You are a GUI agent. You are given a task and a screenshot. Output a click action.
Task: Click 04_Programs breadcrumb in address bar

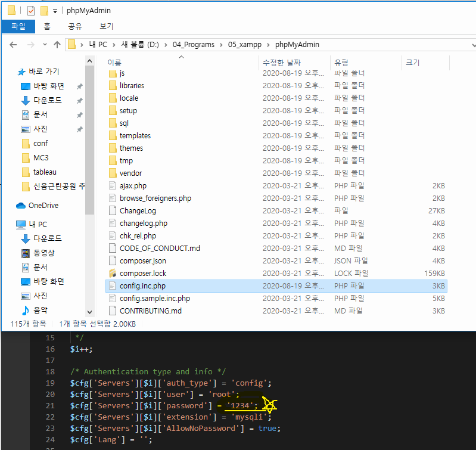194,45
